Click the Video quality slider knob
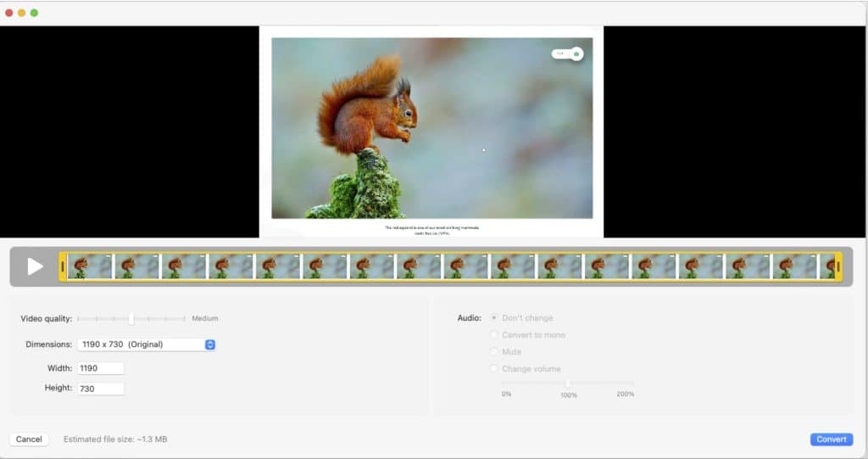The width and height of the screenshot is (868, 459). (131, 319)
